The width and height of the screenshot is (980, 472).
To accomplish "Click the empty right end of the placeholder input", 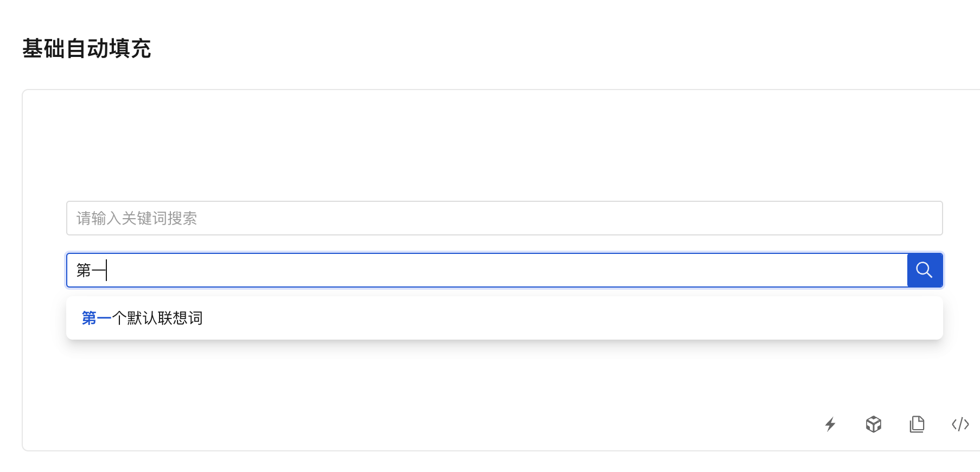I will click(x=814, y=218).
